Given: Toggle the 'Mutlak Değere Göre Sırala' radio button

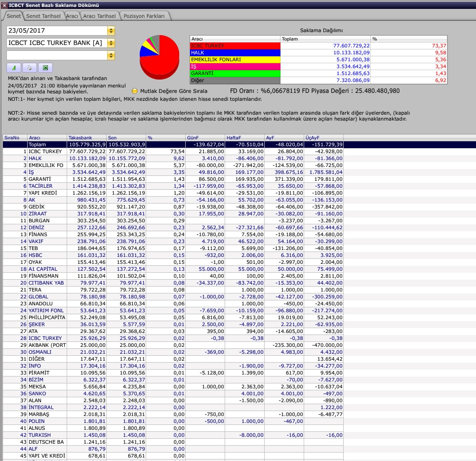Looking at the screenshot, I should coord(135,91).
